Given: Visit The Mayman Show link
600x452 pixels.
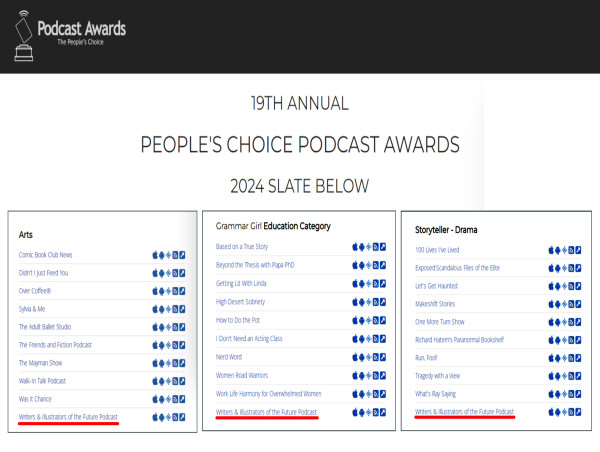Looking at the screenshot, I should point(40,363).
